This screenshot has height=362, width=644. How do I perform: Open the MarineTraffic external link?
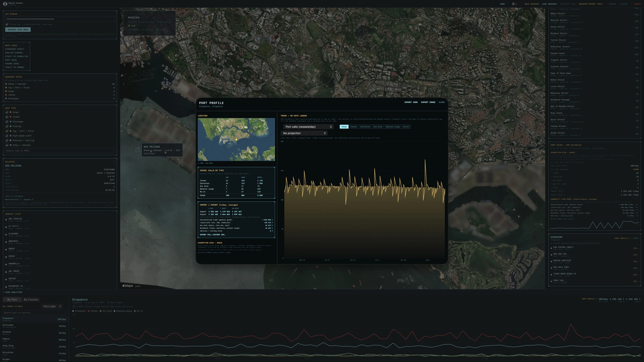(x=13, y=200)
